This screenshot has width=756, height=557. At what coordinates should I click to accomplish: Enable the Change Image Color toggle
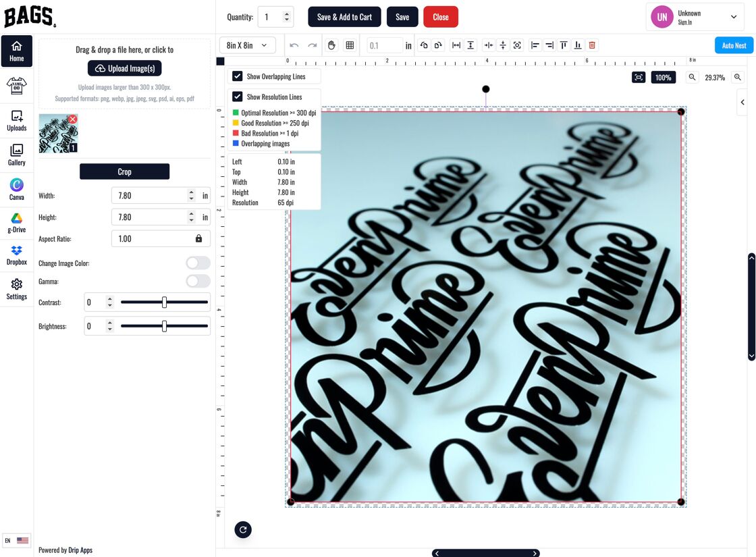tap(198, 263)
